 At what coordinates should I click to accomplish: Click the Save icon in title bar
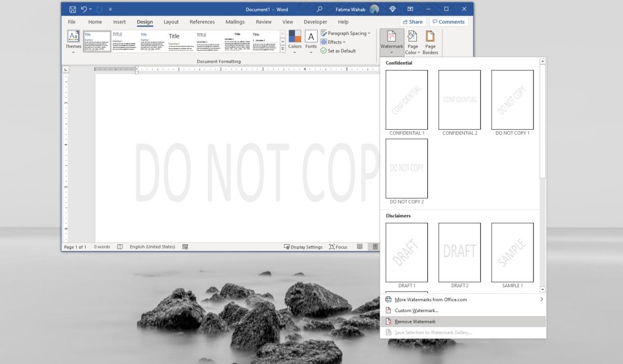tap(73, 9)
